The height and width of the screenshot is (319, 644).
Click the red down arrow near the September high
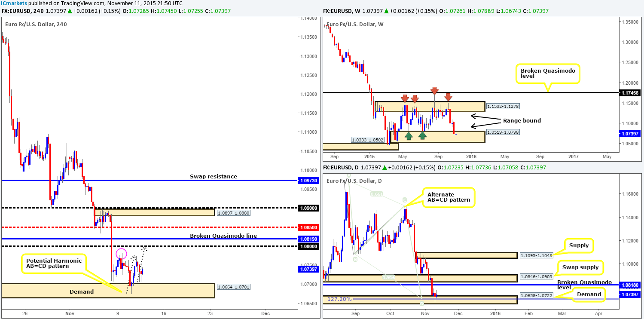[x=435, y=91]
